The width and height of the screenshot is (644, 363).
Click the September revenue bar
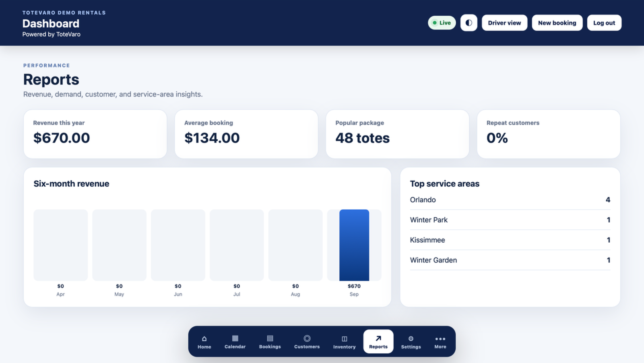pyautogui.click(x=354, y=245)
